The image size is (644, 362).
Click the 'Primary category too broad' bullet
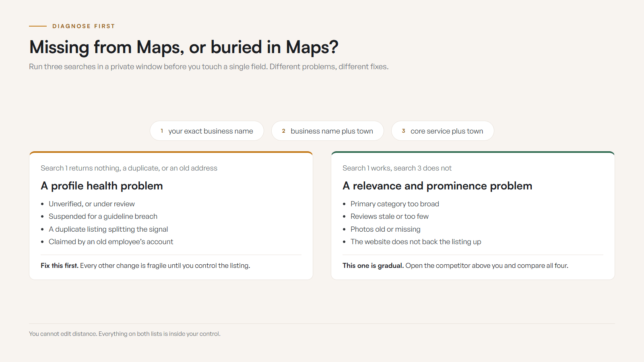coord(395,204)
